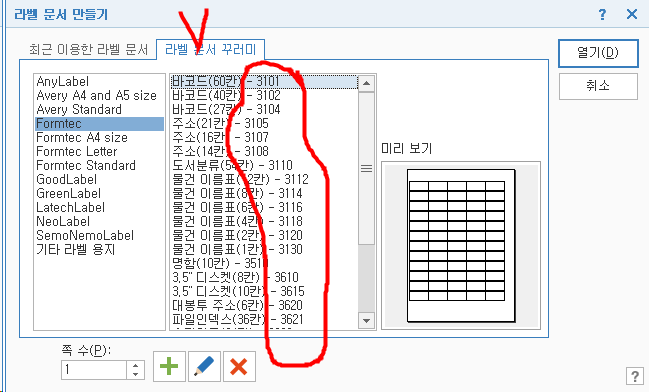Click the 쪽 수 page count input field
Viewport: 649px width, 392px height.
94,369
